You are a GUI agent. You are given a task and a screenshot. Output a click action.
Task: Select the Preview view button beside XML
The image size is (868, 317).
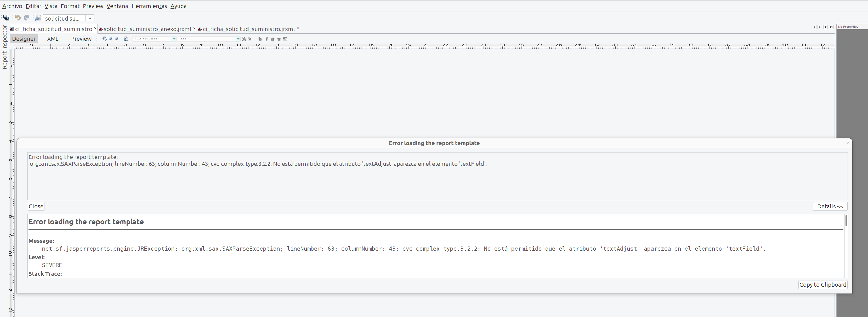pyautogui.click(x=81, y=39)
